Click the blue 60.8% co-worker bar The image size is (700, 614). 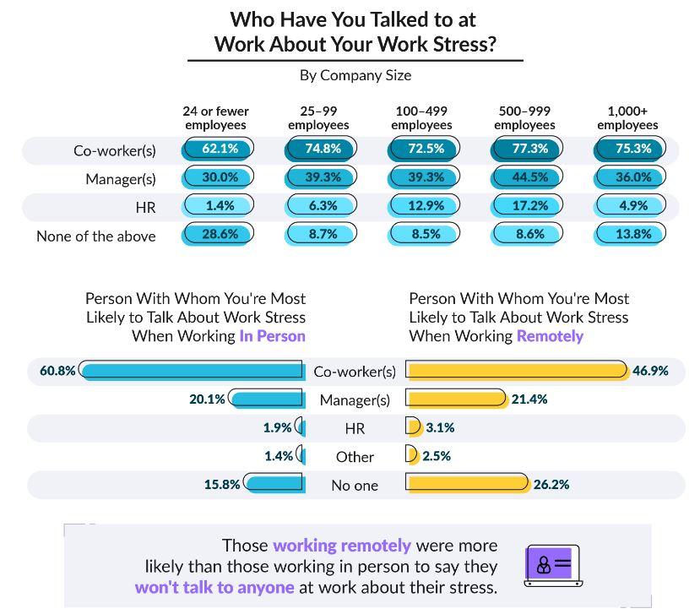(x=192, y=371)
